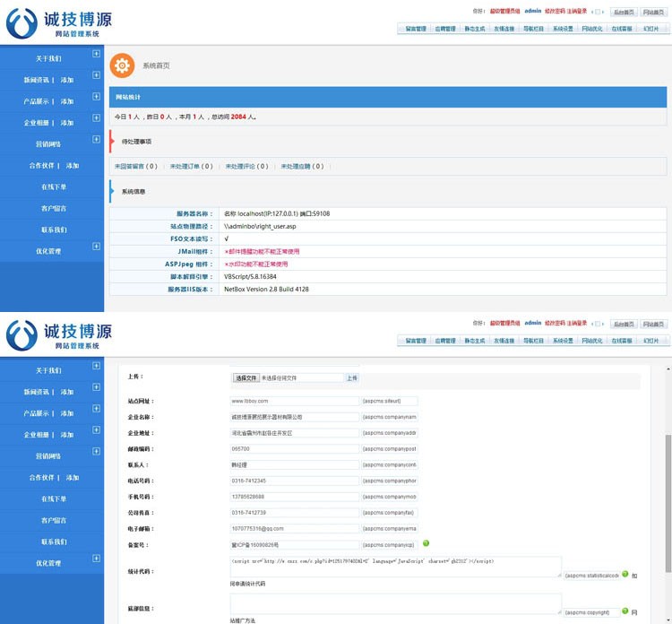The image size is (672, 624).
Task: Expand 企业相册 via its plus icon
Action: coord(96,118)
